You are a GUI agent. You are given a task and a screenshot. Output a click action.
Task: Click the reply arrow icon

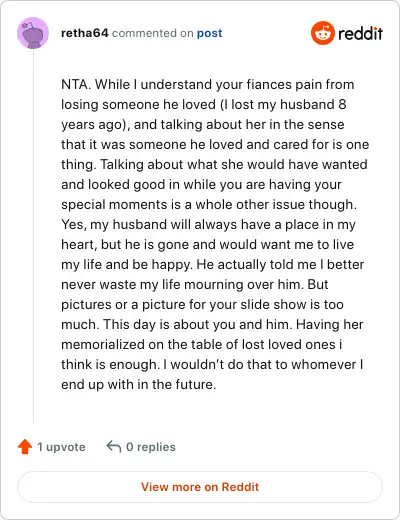(x=114, y=447)
